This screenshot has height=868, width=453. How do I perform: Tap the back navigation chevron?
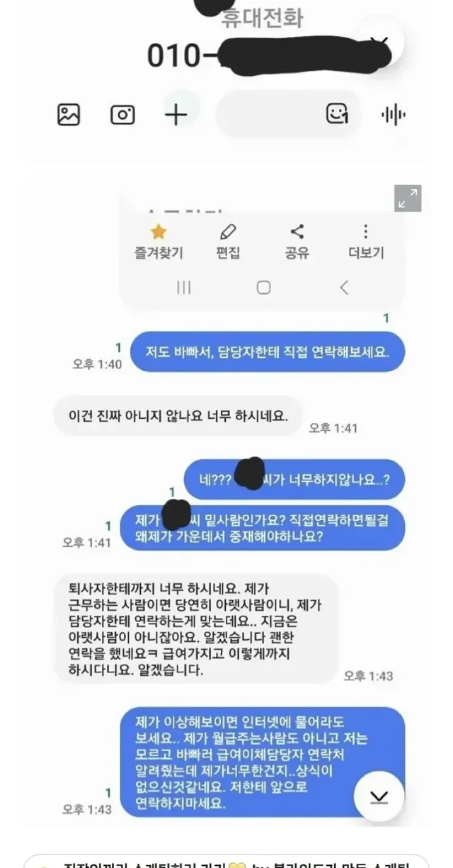(x=344, y=287)
